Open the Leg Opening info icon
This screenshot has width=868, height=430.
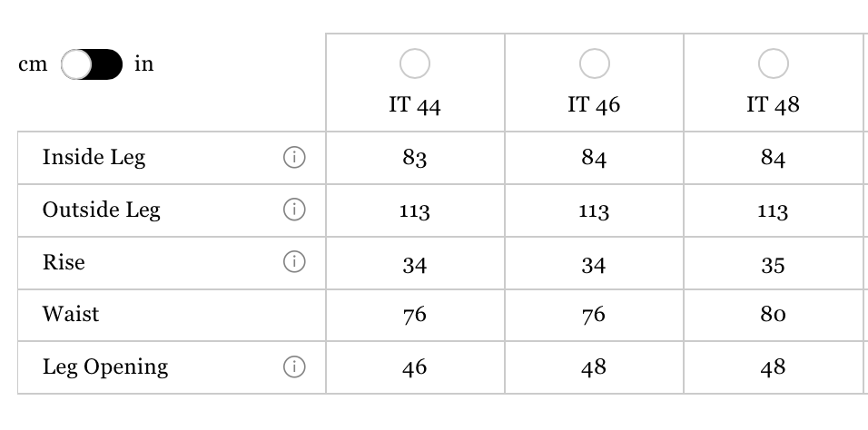click(x=294, y=366)
